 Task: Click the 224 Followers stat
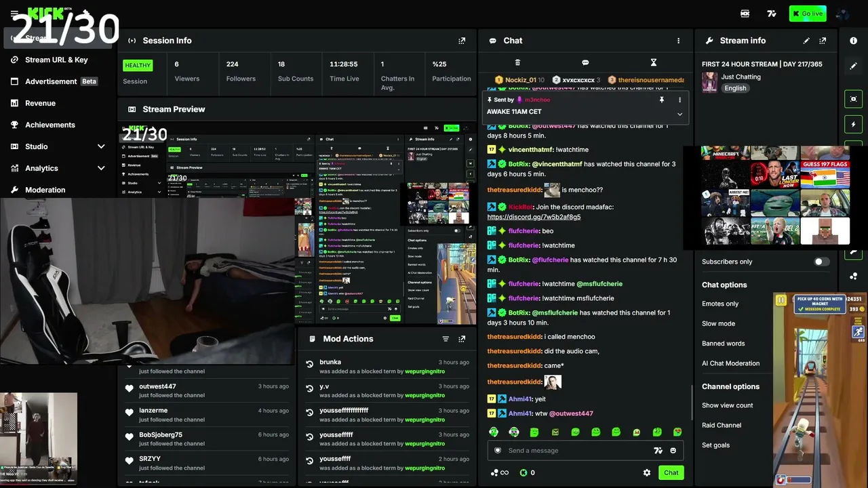(241, 71)
